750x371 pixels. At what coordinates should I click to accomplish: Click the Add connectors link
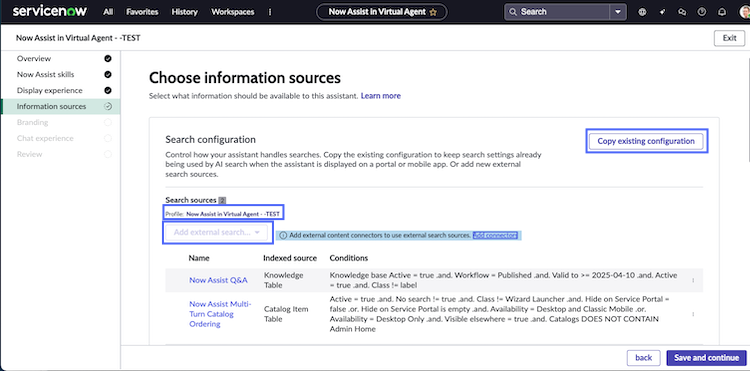(495, 235)
